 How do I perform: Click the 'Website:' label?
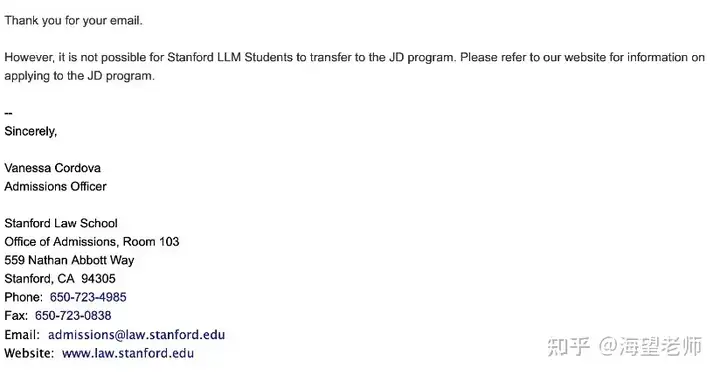pos(29,353)
